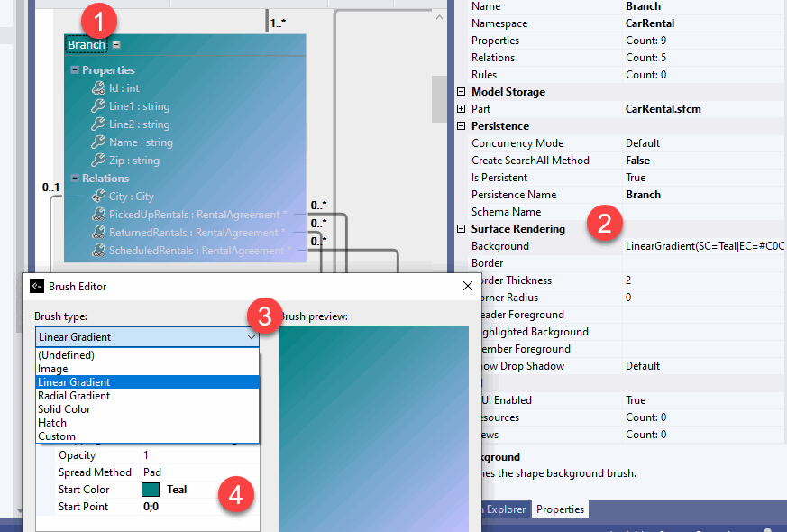The height and width of the screenshot is (532, 787).
Task: Choose Radial Gradient from the brush list
Action: (74, 396)
